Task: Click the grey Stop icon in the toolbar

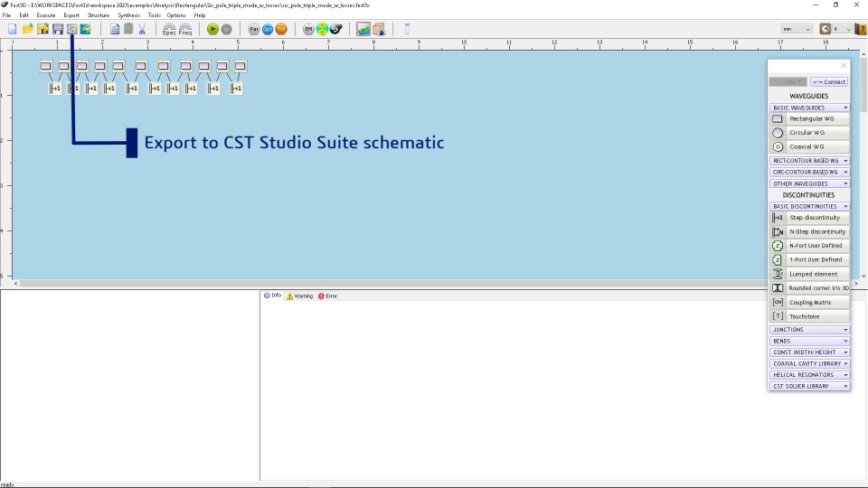Action: coord(226,29)
